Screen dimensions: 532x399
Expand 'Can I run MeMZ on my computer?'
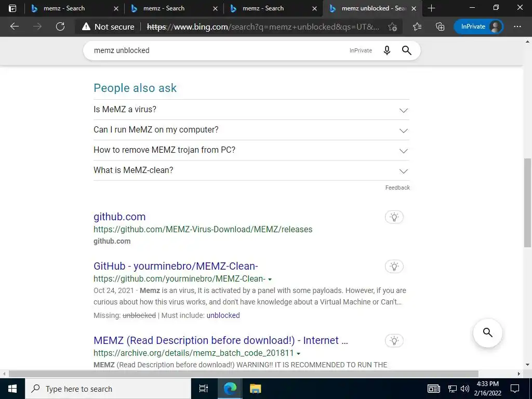[x=251, y=130]
